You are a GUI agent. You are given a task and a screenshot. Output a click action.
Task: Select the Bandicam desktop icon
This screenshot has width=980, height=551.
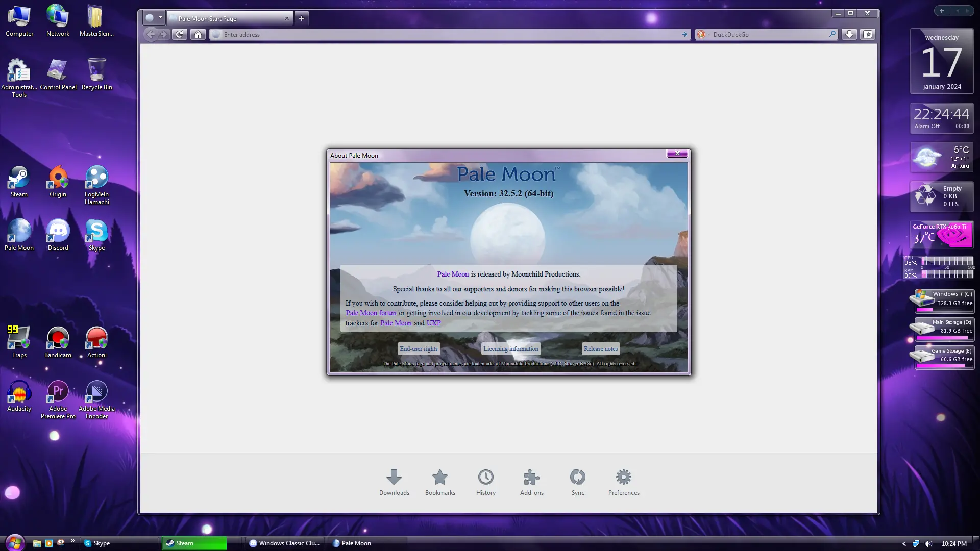tap(58, 343)
